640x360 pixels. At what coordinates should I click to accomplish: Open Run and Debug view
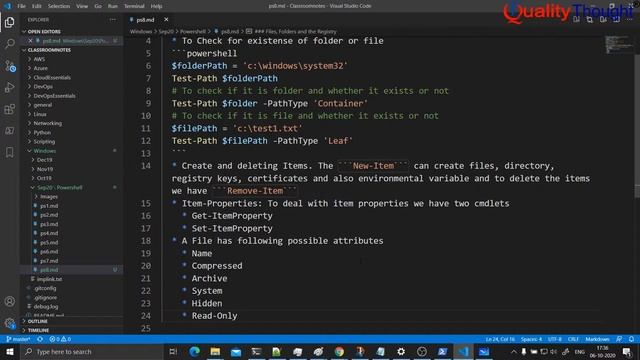pos(9,87)
